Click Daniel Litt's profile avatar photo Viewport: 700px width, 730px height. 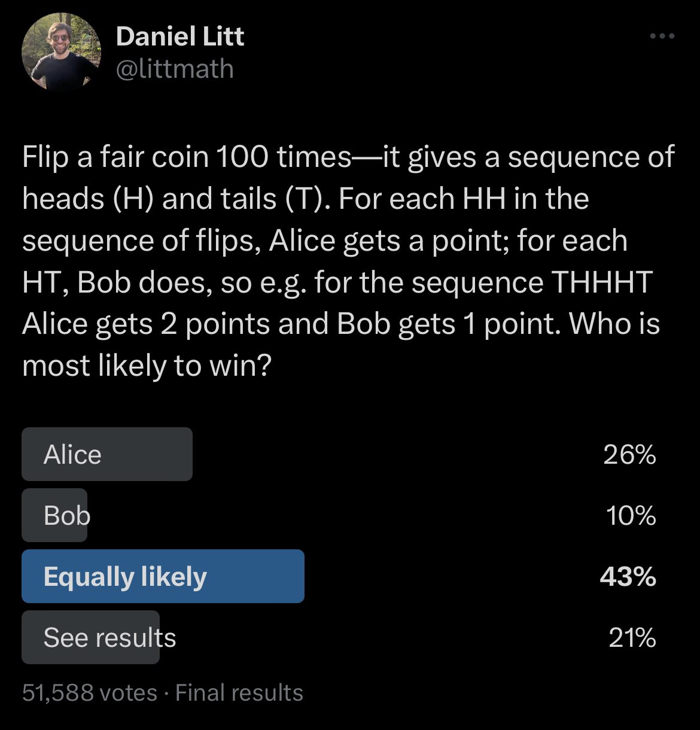click(x=61, y=52)
